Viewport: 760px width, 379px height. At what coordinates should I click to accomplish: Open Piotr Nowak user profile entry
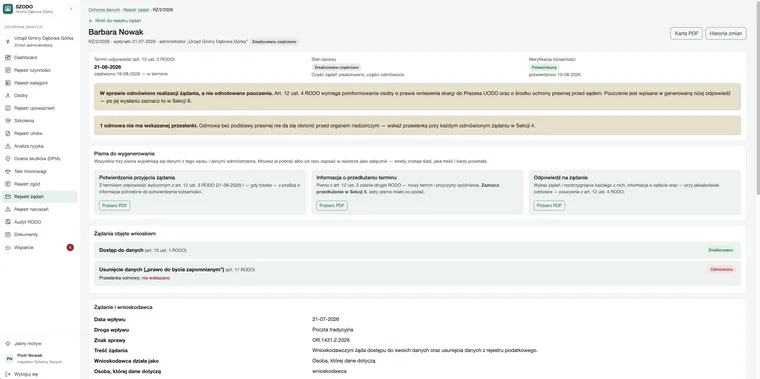39,359
